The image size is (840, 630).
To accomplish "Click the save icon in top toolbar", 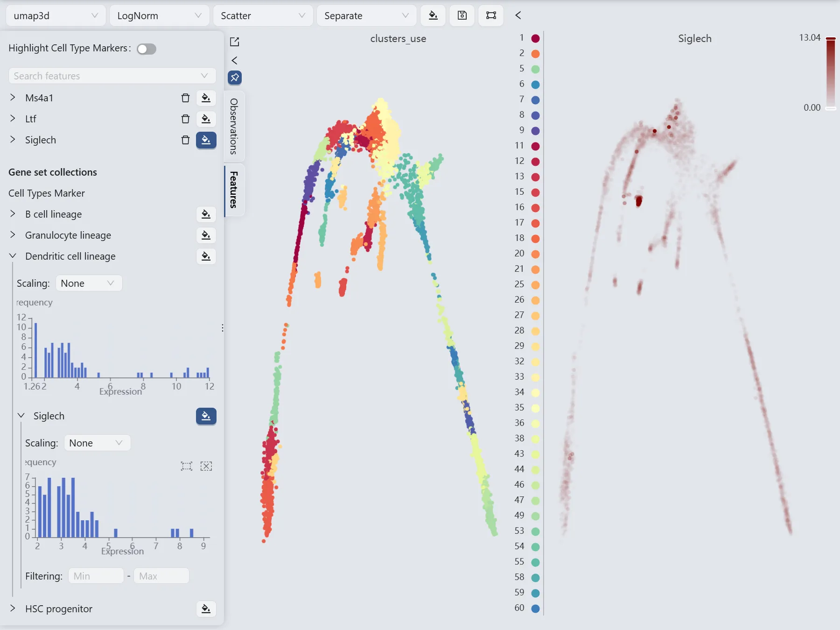I will pyautogui.click(x=462, y=15).
